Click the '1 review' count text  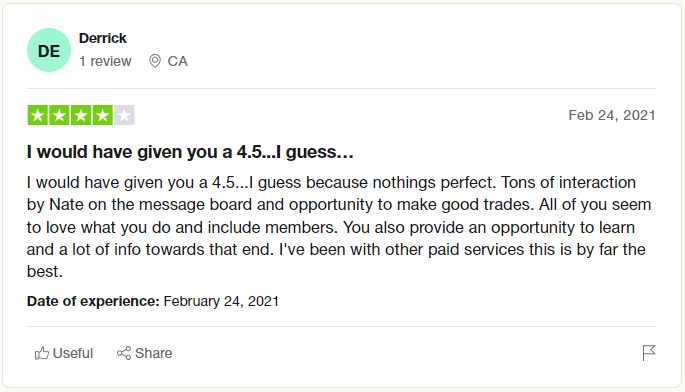[x=105, y=61]
